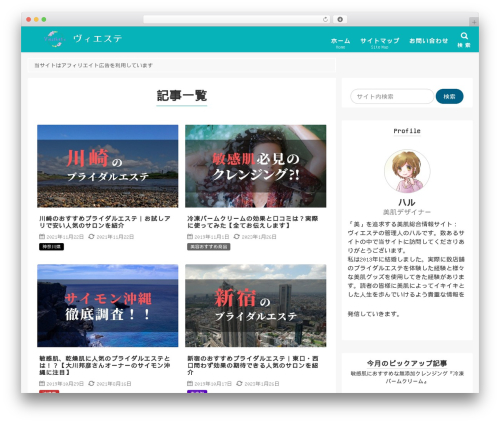
Task: Click 美肌デザイナー subtitle text
Action: 407,212
